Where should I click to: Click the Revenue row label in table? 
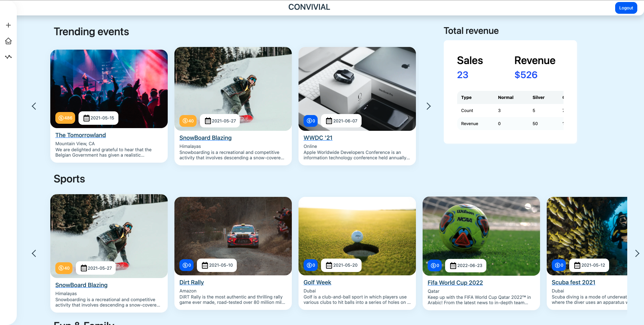click(x=470, y=124)
